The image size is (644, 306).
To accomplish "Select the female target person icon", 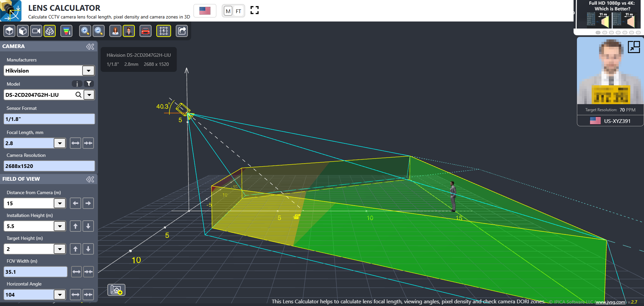I will click(115, 31).
